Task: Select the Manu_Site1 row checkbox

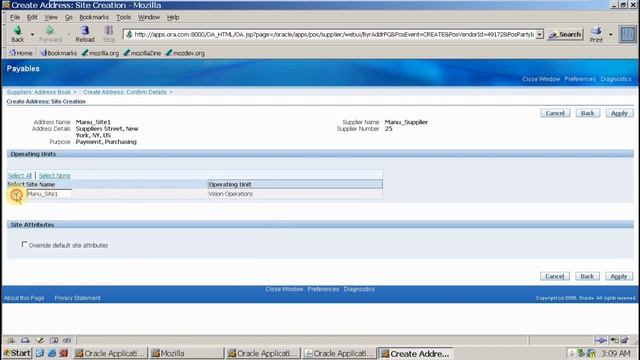Action: point(16,194)
